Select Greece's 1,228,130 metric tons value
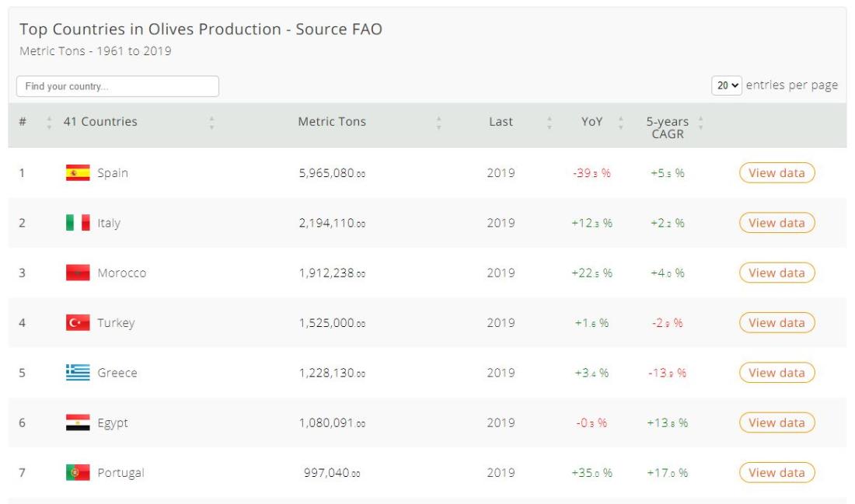This screenshot has height=504, width=855. (x=332, y=374)
